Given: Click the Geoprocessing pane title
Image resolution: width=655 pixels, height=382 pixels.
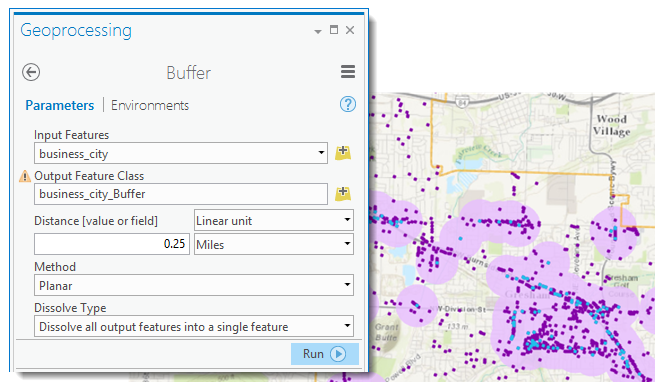Looking at the screenshot, I should [x=76, y=31].
